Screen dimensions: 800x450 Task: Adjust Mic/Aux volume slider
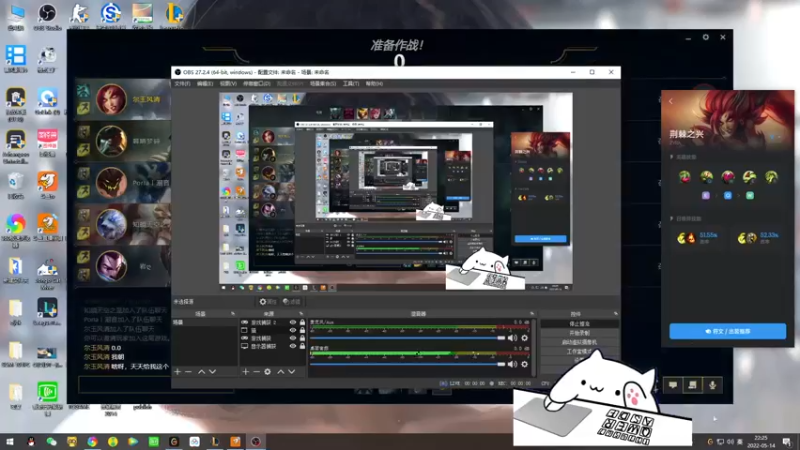coord(408,338)
